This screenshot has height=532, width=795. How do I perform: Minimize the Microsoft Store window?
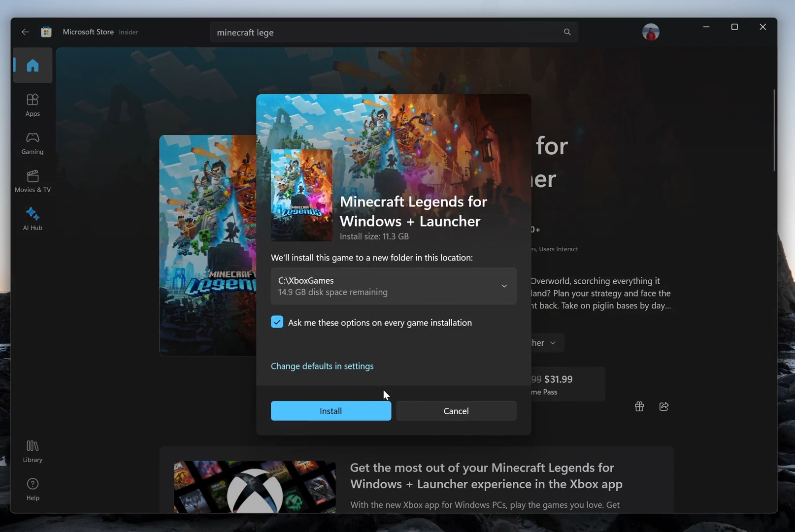706,27
